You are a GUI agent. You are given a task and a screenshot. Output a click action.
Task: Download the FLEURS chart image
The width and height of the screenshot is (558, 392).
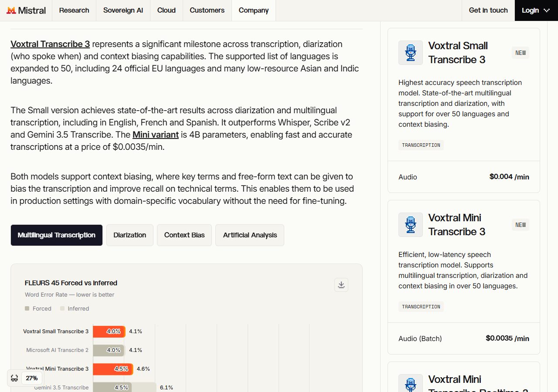pyautogui.click(x=341, y=285)
